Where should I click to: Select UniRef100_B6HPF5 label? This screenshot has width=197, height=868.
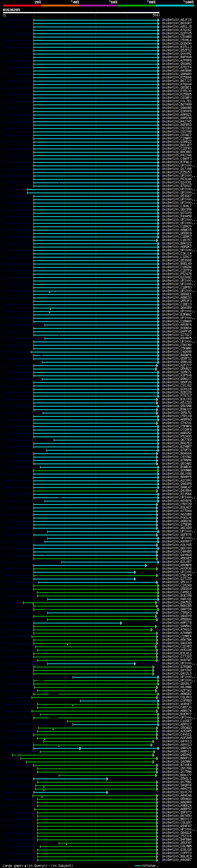pyautogui.click(x=177, y=477)
